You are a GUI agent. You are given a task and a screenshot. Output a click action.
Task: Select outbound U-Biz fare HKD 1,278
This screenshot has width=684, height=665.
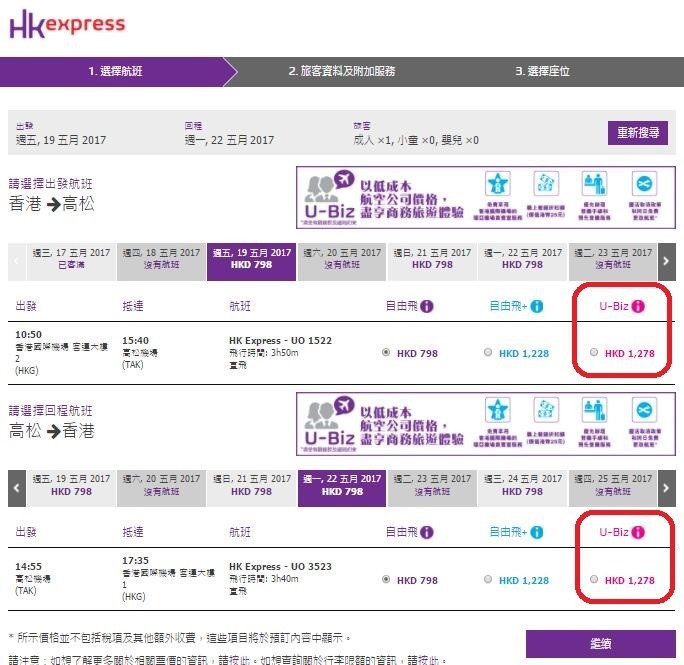click(x=595, y=352)
